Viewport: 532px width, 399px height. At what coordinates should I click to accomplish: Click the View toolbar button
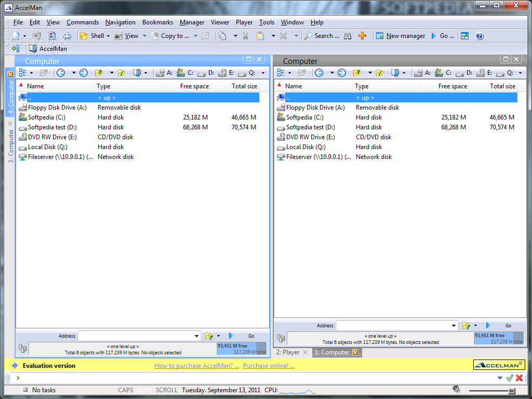point(127,36)
